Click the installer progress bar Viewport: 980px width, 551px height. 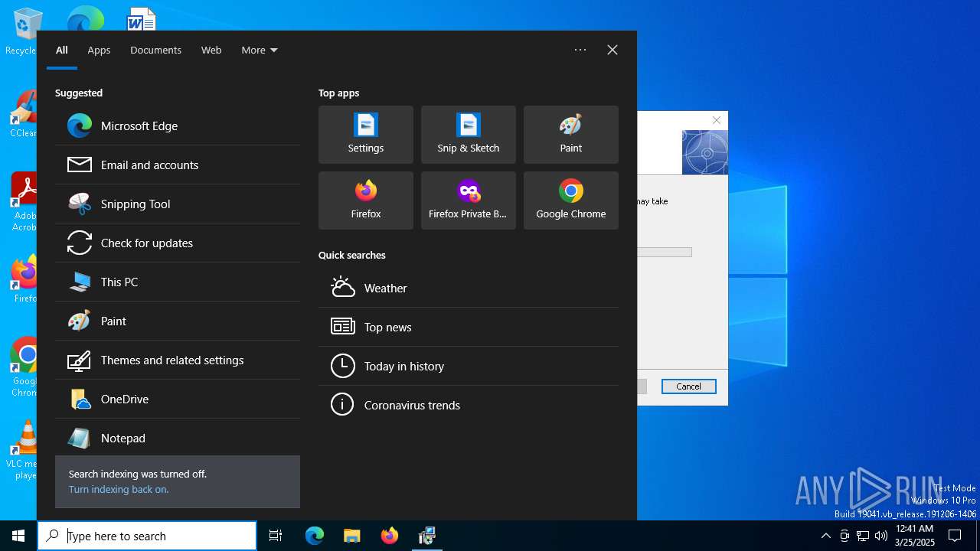click(x=664, y=252)
